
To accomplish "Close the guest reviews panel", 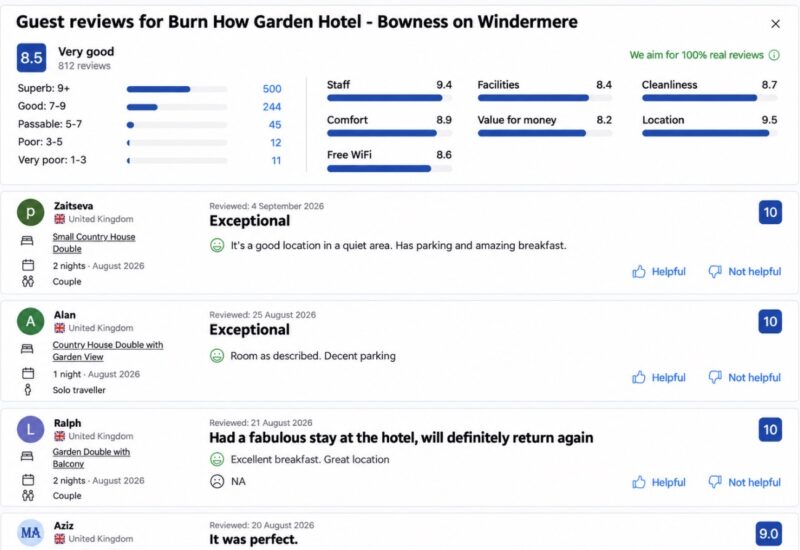I will pos(775,23).
